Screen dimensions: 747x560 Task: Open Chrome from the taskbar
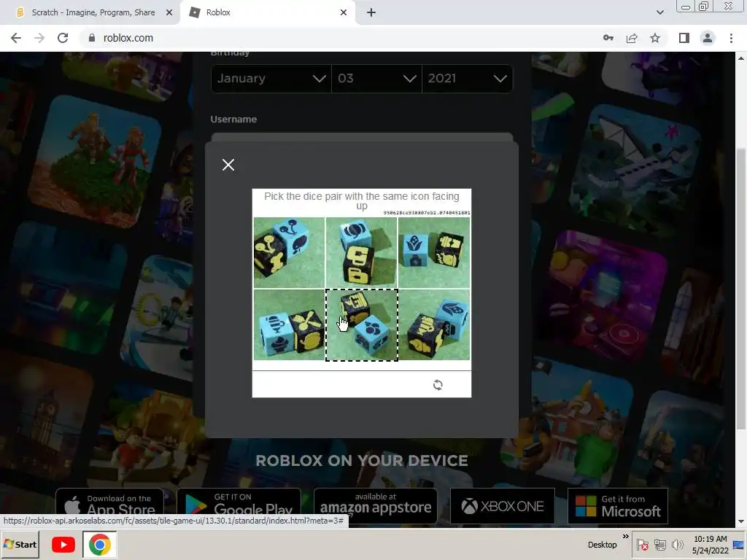99,545
